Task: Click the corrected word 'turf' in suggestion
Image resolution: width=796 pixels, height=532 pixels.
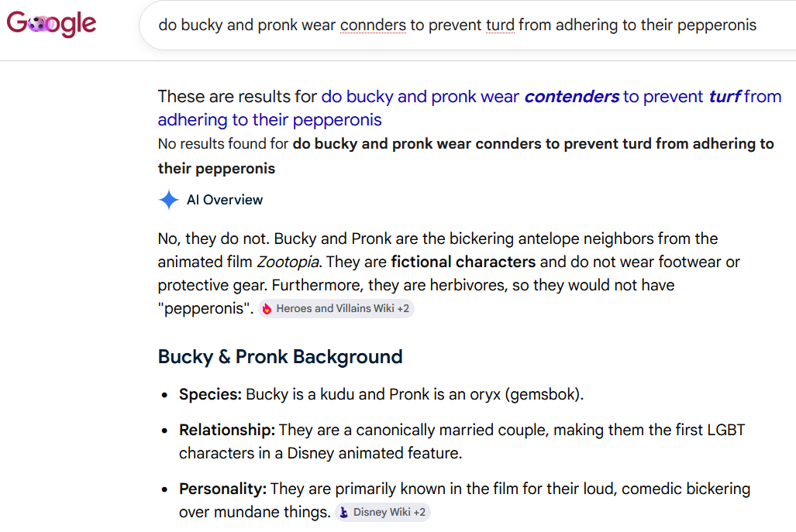Action: [x=725, y=96]
